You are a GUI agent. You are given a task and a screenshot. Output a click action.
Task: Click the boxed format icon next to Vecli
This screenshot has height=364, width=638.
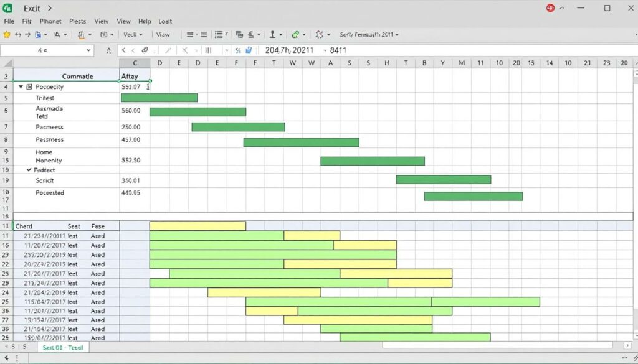104,34
